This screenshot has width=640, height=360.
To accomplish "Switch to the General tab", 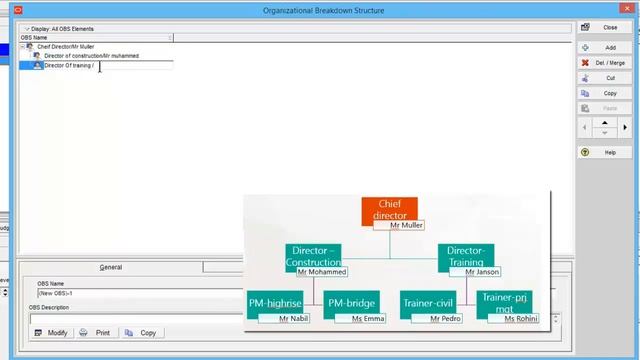I will 111,267.
